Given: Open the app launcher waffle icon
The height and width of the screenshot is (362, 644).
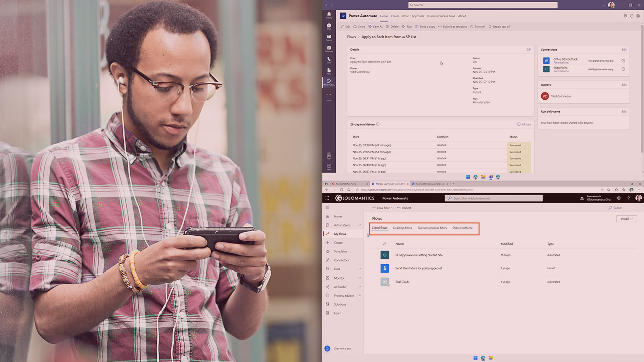Looking at the screenshot, I should 327,198.
